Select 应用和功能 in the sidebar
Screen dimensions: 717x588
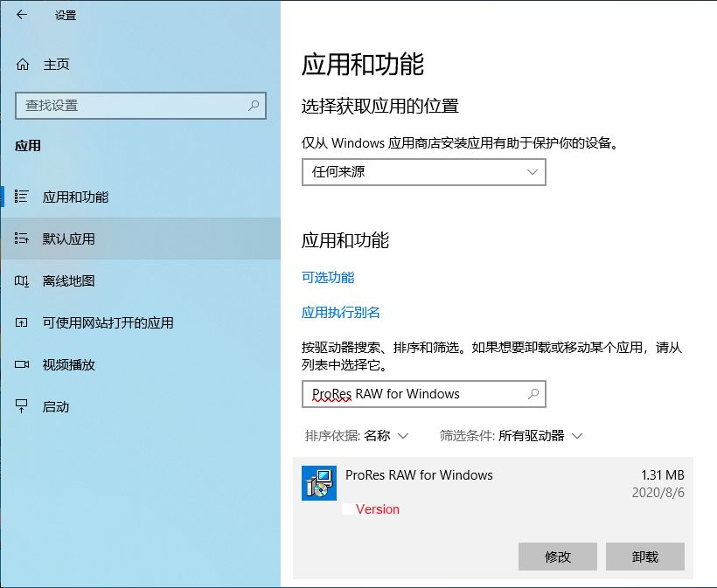tap(140, 197)
